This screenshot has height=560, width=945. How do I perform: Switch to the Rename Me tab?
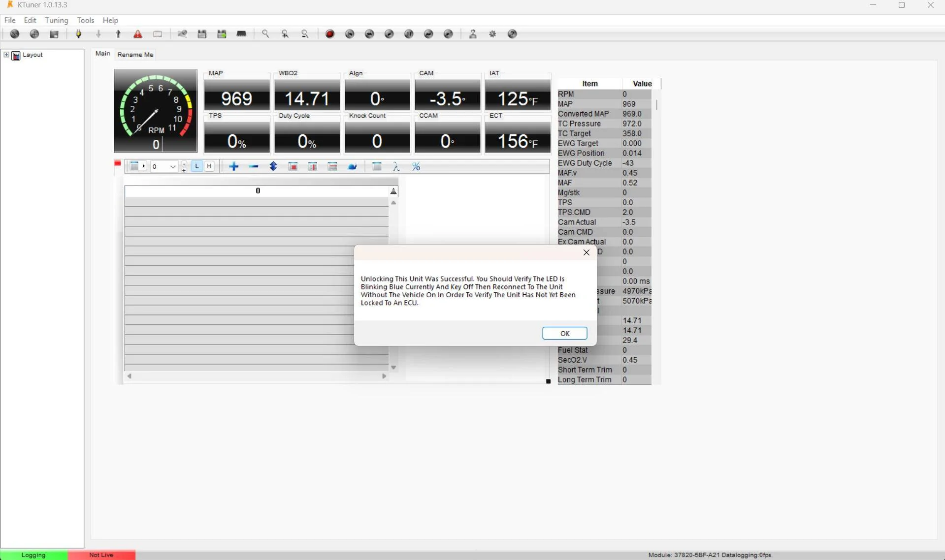(135, 55)
